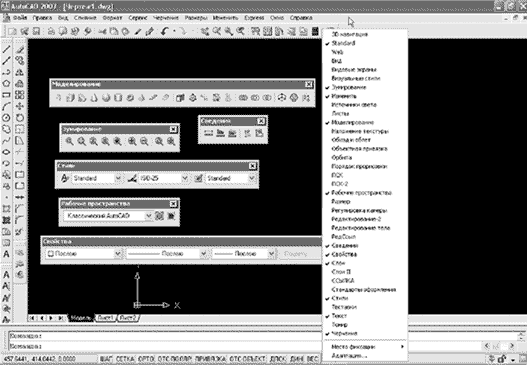Open the Справка menu
This screenshot has height=365, width=527.
[301, 18]
